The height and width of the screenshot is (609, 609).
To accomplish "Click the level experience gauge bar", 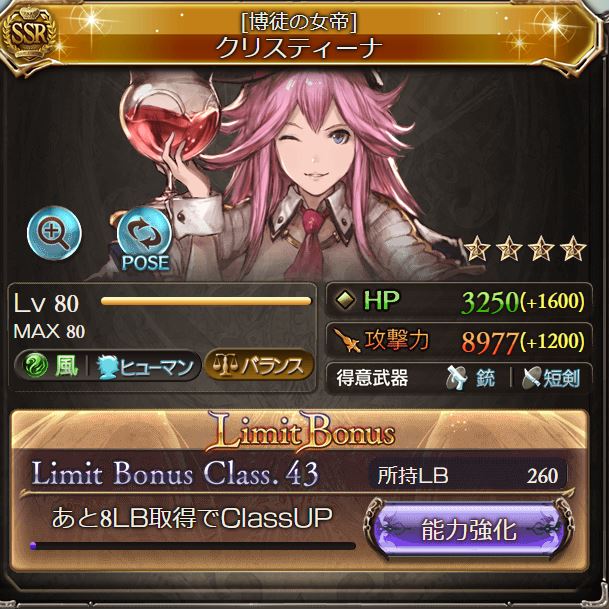I will [206, 301].
